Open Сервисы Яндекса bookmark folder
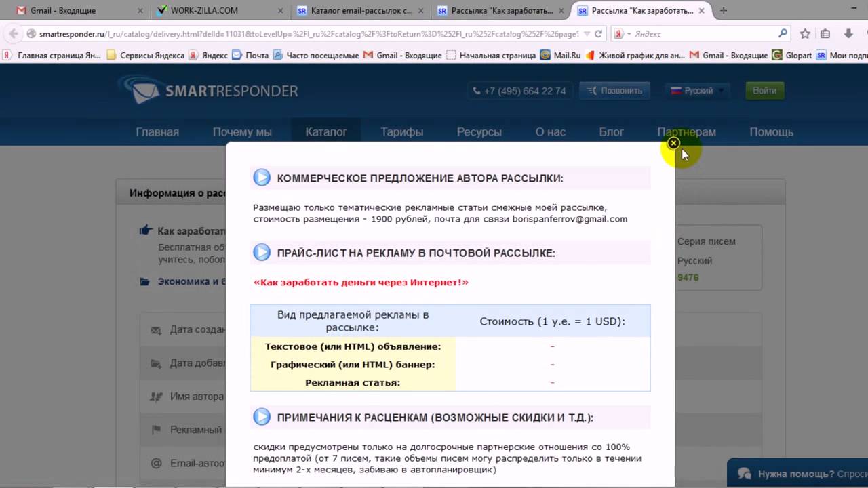The width and height of the screenshot is (868, 488). click(x=146, y=56)
